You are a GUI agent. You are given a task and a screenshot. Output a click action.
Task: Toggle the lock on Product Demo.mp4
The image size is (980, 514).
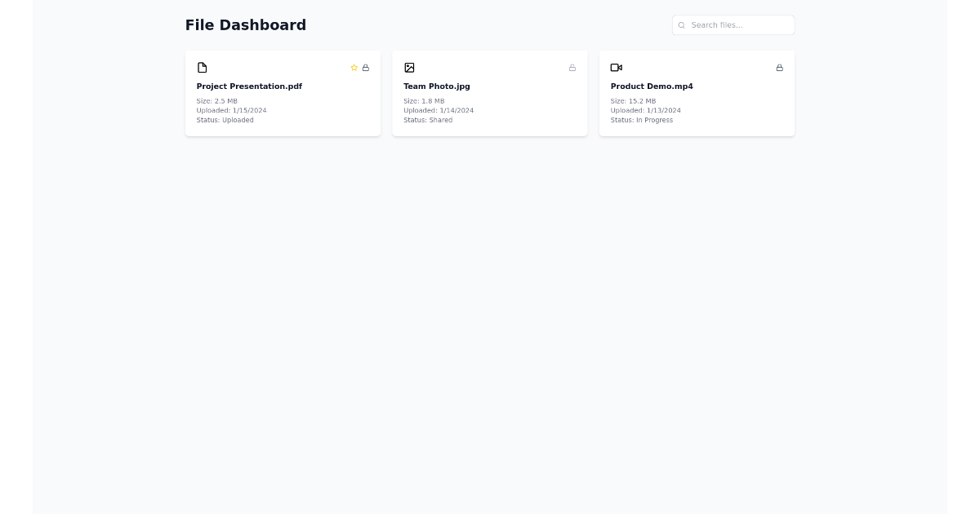[x=780, y=68]
